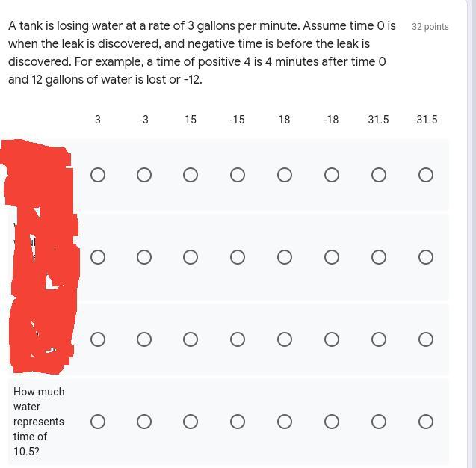Select -3 for the time of 10.5 question

pos(144,422)
